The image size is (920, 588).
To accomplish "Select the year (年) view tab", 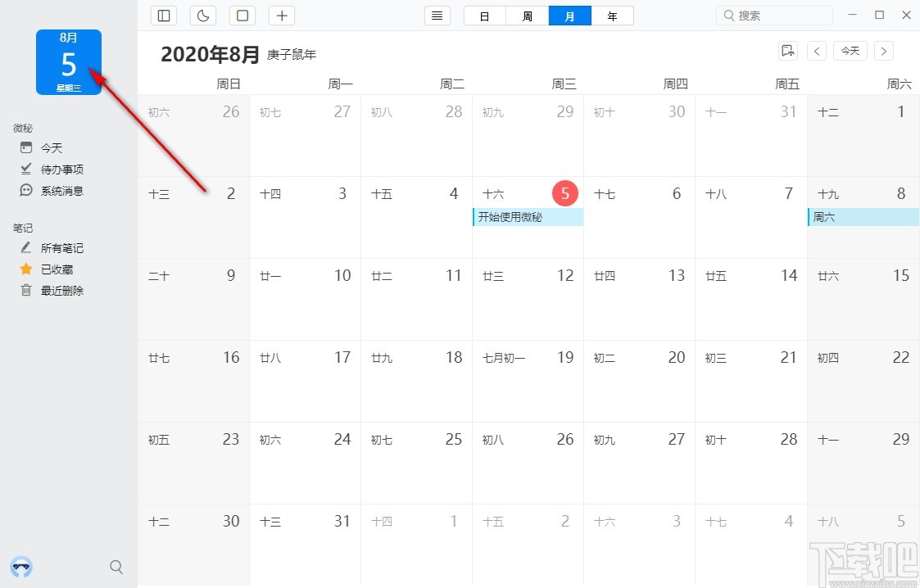I will click(x=612, y=16).
